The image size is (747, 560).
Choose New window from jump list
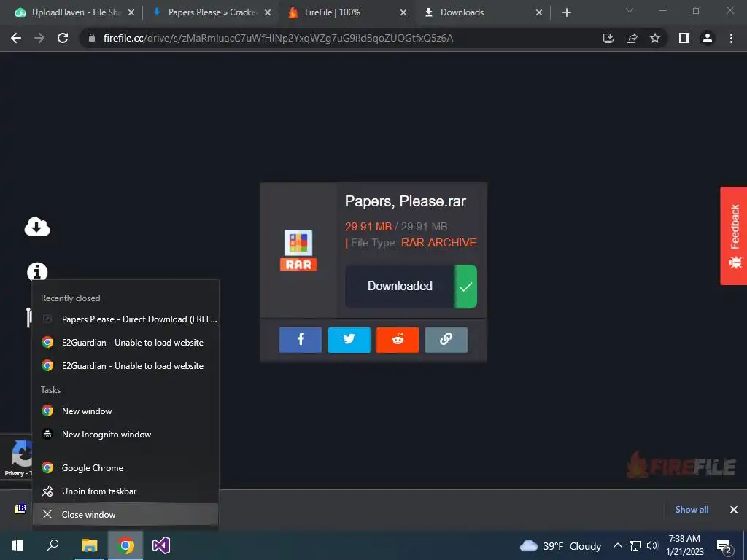tap(125, 411)
